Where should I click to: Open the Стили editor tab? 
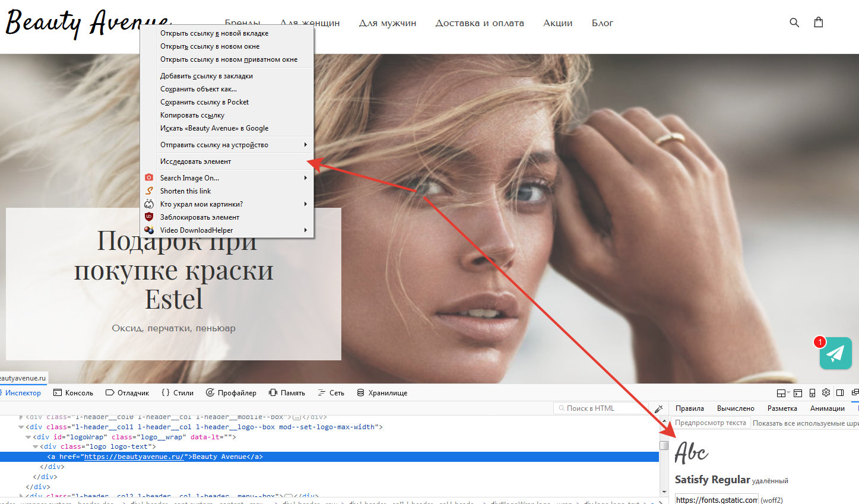[x=177, y=393]
